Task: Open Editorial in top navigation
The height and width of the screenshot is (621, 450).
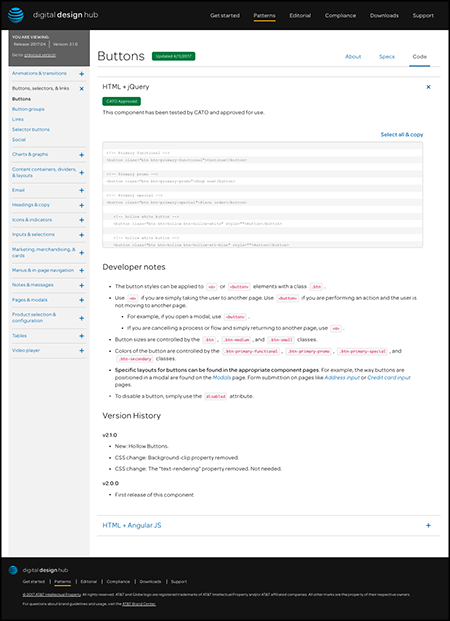Action: tap(300, 15)
